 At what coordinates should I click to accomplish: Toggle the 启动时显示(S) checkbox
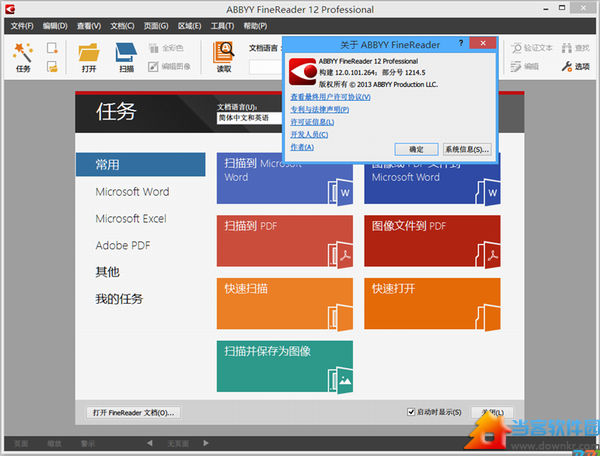[x=411, y=412]
